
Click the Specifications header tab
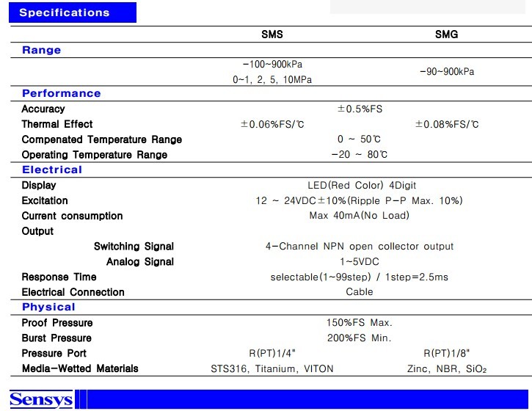pos(65,12)
